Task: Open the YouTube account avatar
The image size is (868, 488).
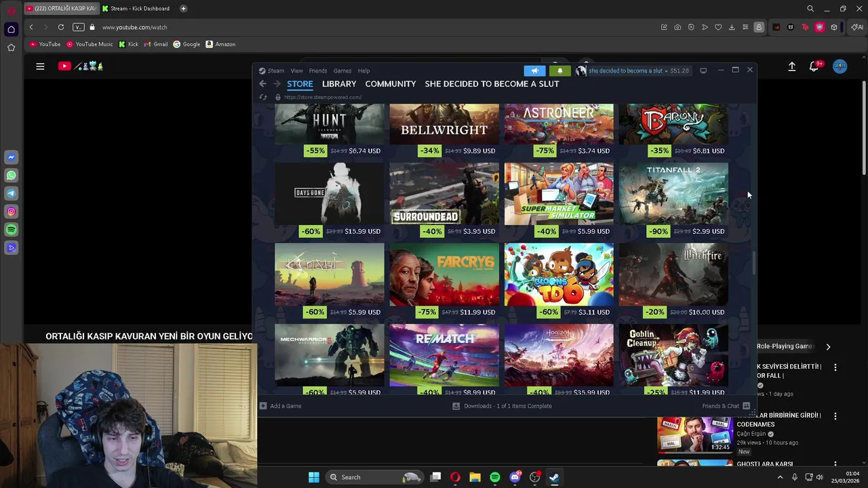Action: click(840, 66)
